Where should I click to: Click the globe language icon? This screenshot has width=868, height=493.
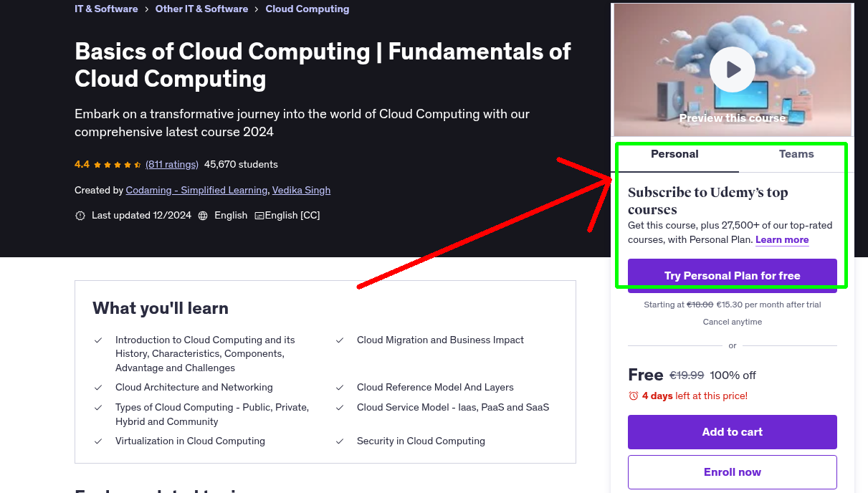203,215
